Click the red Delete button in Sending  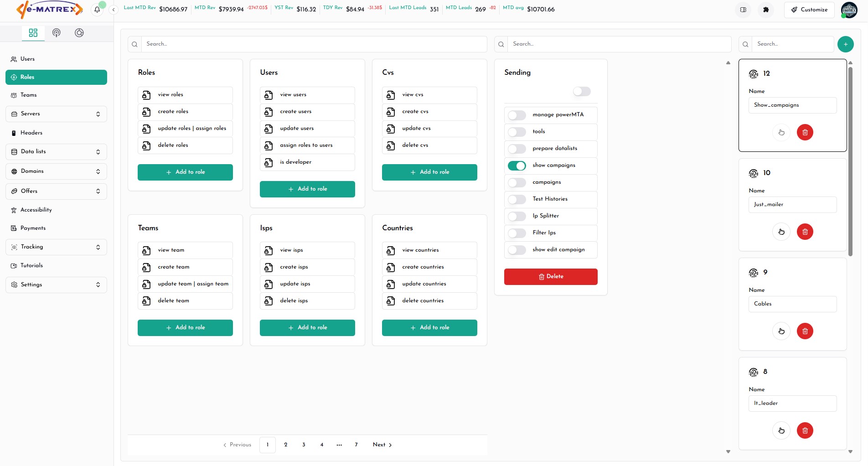point(551,277)
